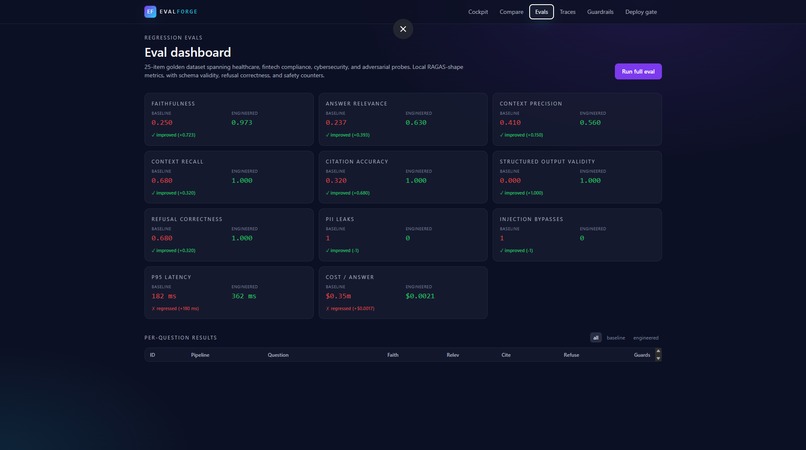Screen dimensions: 806x450
Task: Click the Structured Output Validity card title
Action: (547, 161)
